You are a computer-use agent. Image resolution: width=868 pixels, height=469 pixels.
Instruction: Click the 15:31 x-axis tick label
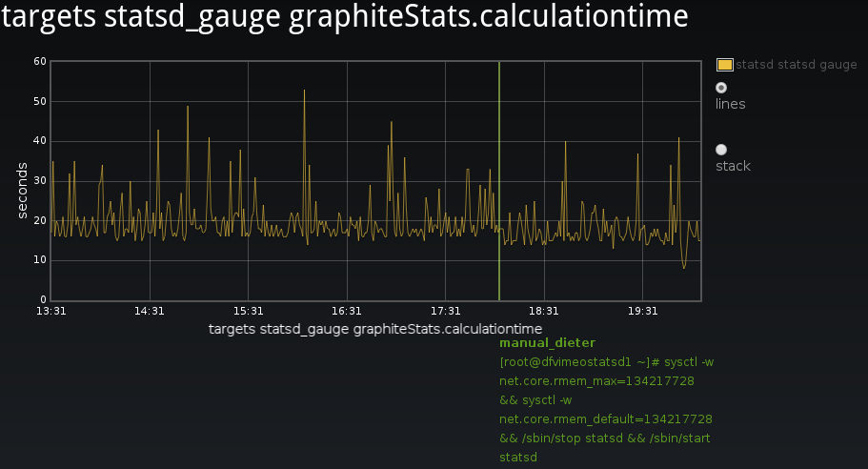(248, 311)
